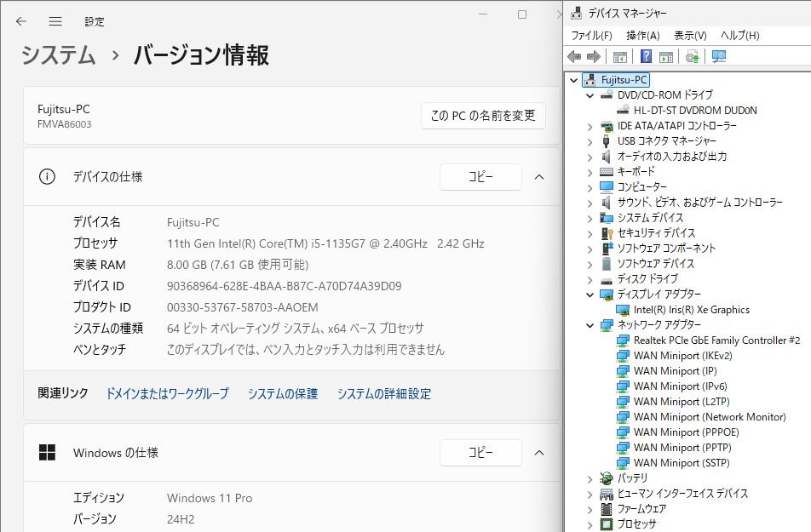The height and width of the screenshot is (532, 811).
Task: Click the info icon beside デバイスの仕様
Action: [47, 177]
